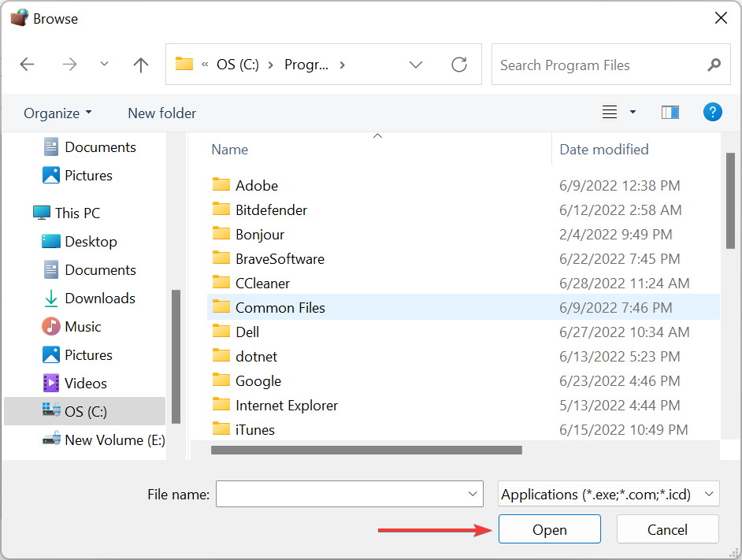Click the file list vertical scrollbar
This screenshot has height=560, width=742.
click(x=730, y=201)
